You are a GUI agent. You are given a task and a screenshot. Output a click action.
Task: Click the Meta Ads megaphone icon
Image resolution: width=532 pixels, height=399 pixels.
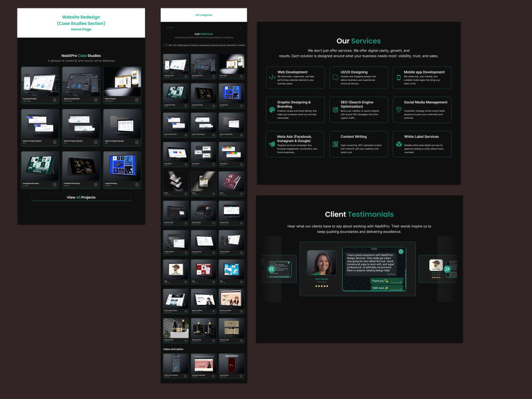tap(272, 144)
